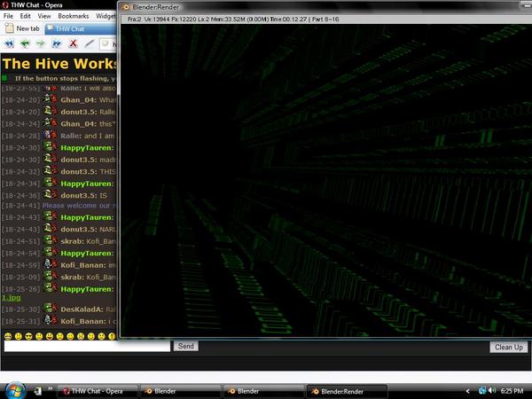The image size is (532, 399).
Task: Click the avatar next to Ralle at 18-24-28
Action: pyautogui.click(x=51, y=136)
